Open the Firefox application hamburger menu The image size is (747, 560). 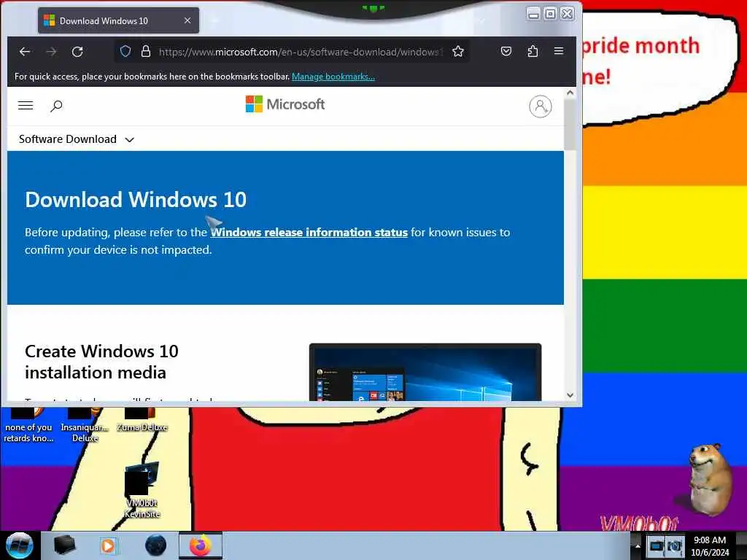559,52
